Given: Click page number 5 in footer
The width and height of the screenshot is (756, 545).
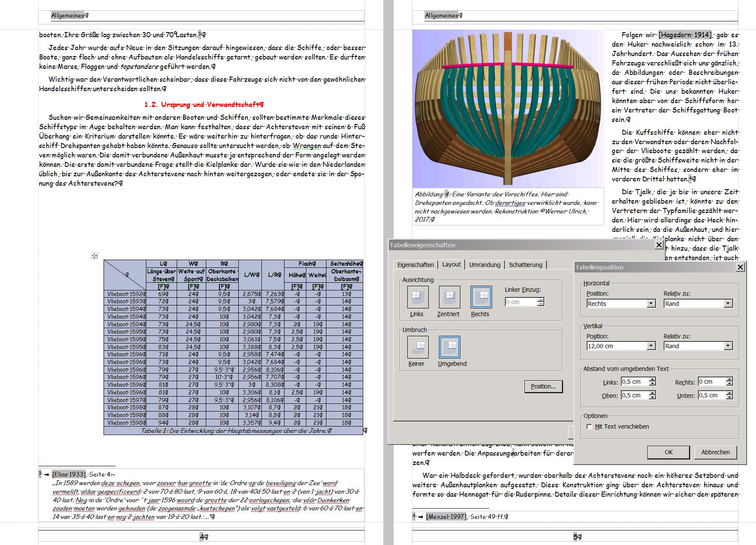Looking at the screenshot, I should (576, 536).
